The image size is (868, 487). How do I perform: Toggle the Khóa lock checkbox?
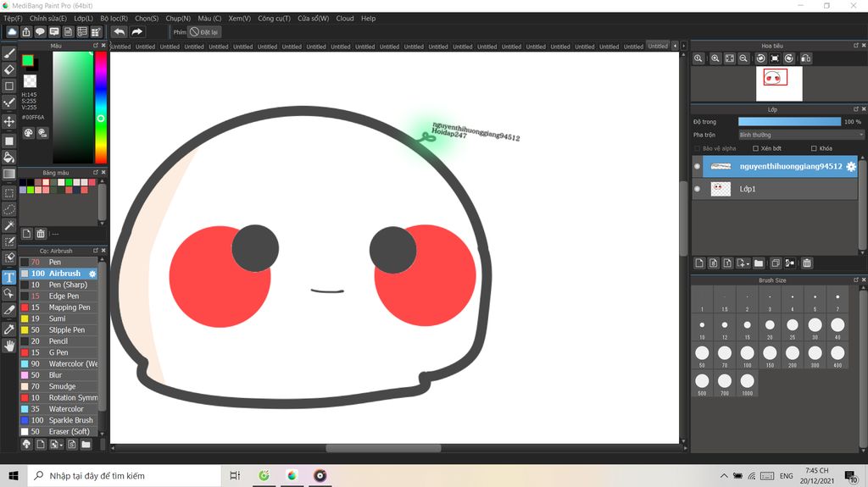tap(814, 148)
